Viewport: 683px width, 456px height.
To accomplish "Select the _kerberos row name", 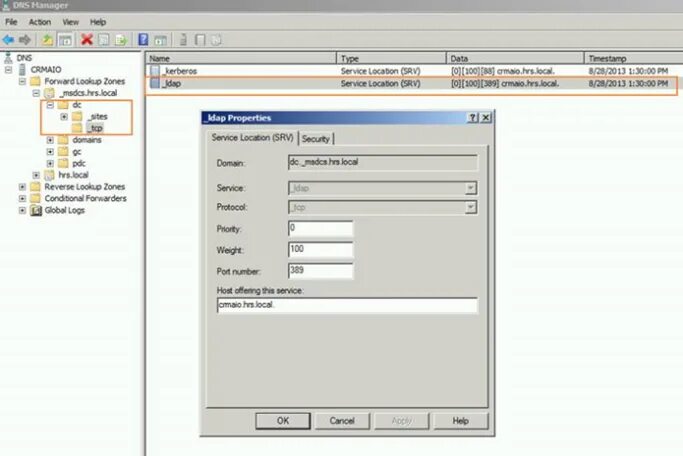I will click(x=179, y=71).
